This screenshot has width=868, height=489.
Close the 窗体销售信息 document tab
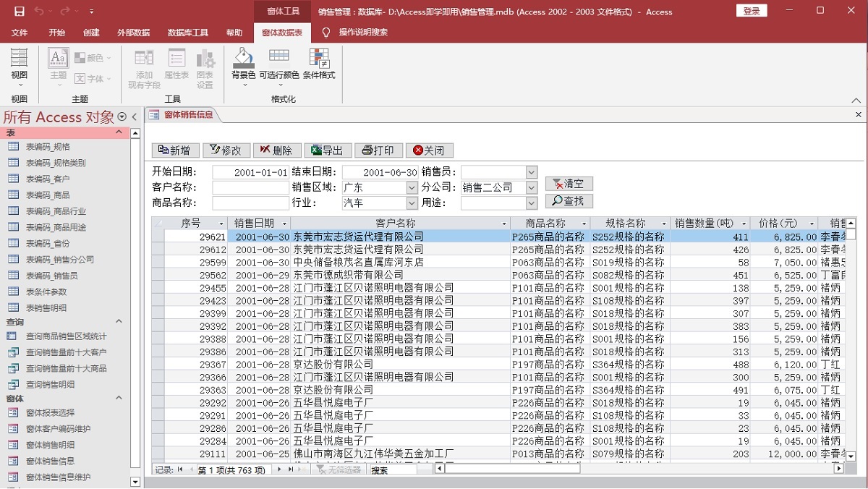point(859,115)
